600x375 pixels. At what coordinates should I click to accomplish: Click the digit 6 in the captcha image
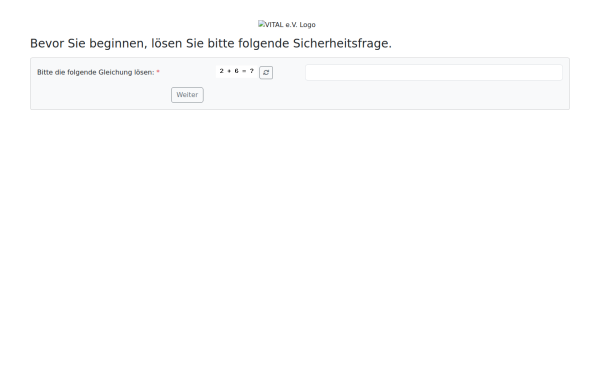(x=236, y=71)
